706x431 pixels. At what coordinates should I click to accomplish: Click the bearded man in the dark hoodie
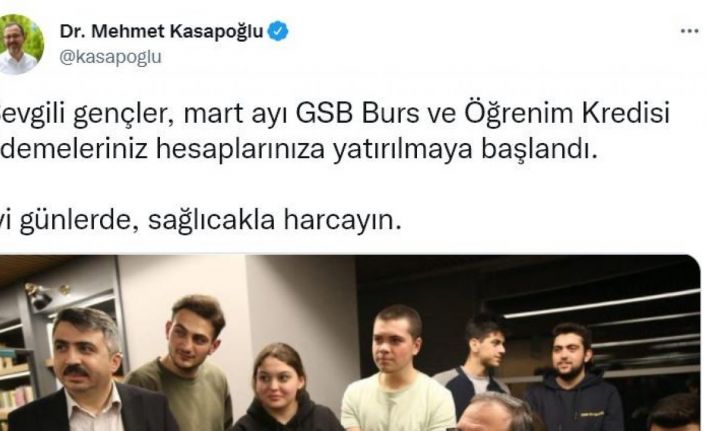573,379
